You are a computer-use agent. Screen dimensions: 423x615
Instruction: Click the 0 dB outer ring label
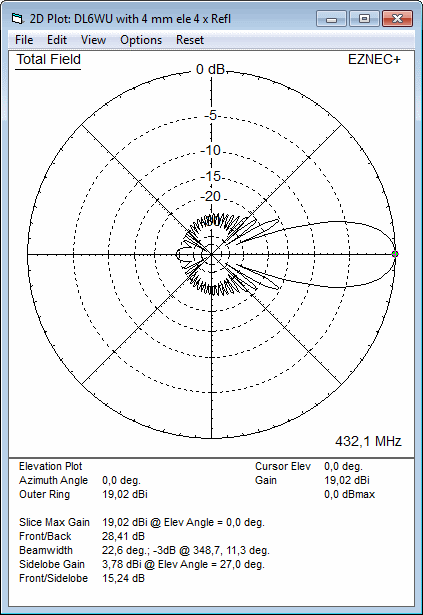(210, 69)
